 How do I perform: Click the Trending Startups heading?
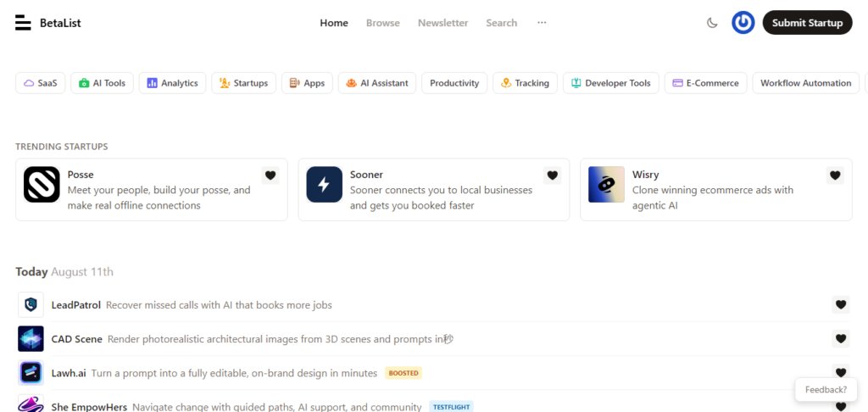pyautogui.click(x=61, y=147)
